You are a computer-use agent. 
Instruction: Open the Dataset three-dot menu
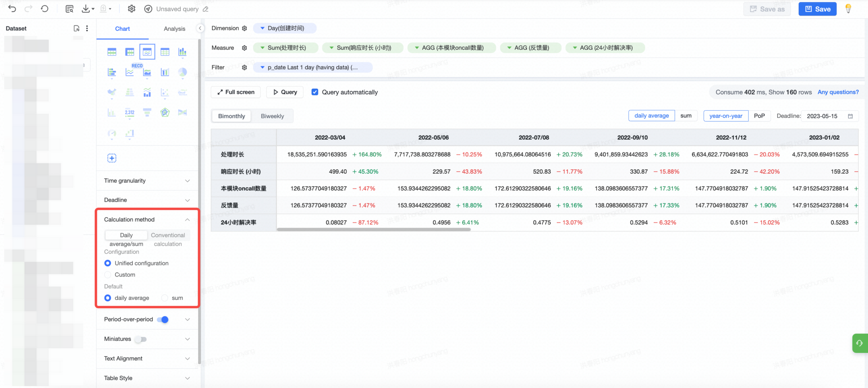(x=87, y=28)
